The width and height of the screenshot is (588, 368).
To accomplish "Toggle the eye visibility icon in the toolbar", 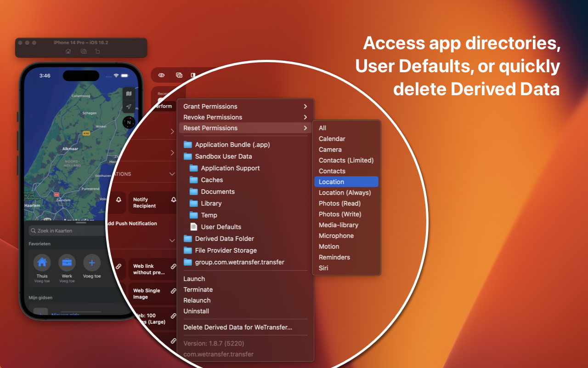I will 161,75.
